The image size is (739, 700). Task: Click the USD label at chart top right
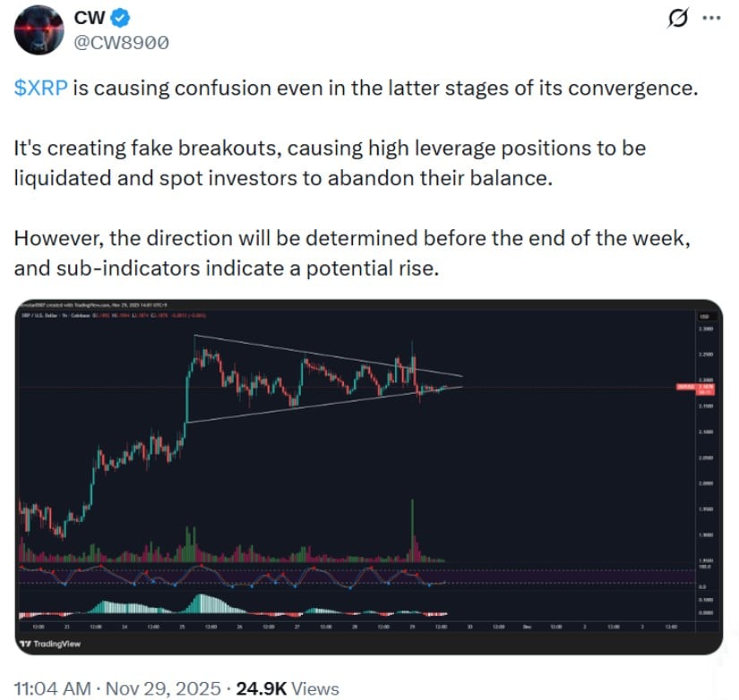point(702,318)
